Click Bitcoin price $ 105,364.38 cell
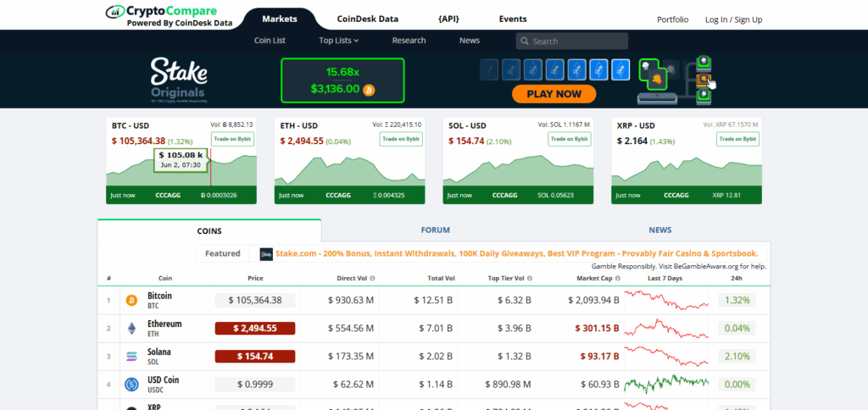868x410 pixels. 255,301
